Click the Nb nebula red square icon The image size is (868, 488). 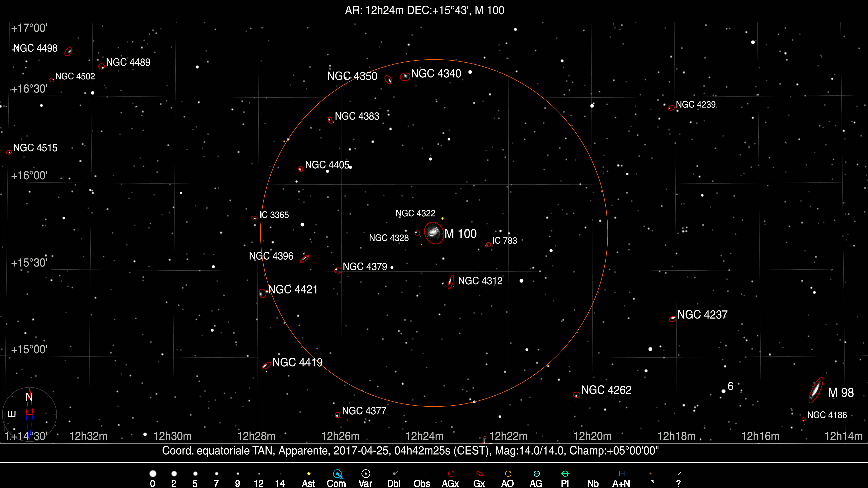click(x=593, y=474)
